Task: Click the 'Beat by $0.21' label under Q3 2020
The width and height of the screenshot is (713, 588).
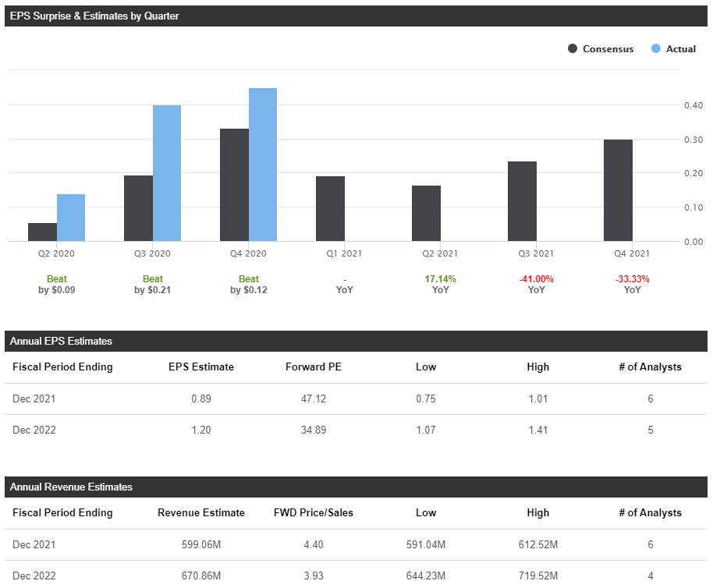Action: pyautogui.click(x=153, y=284)
